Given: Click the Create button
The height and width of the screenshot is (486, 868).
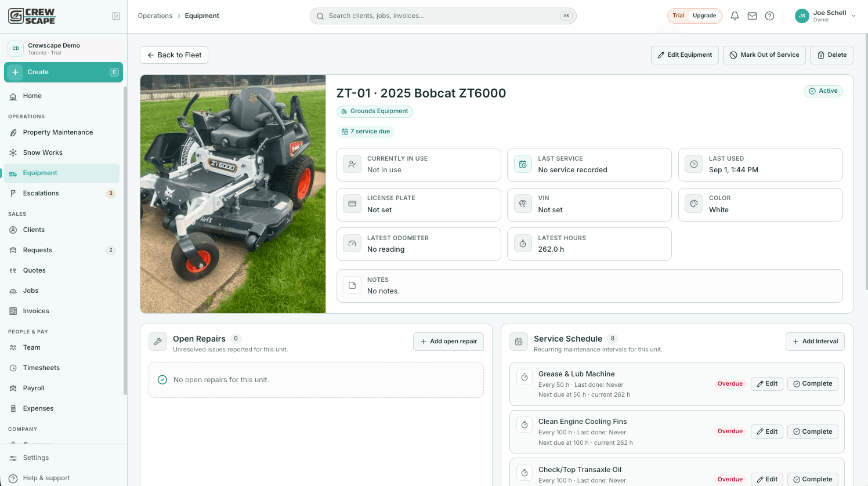Looking at the screenshot, I should point(64,72).
